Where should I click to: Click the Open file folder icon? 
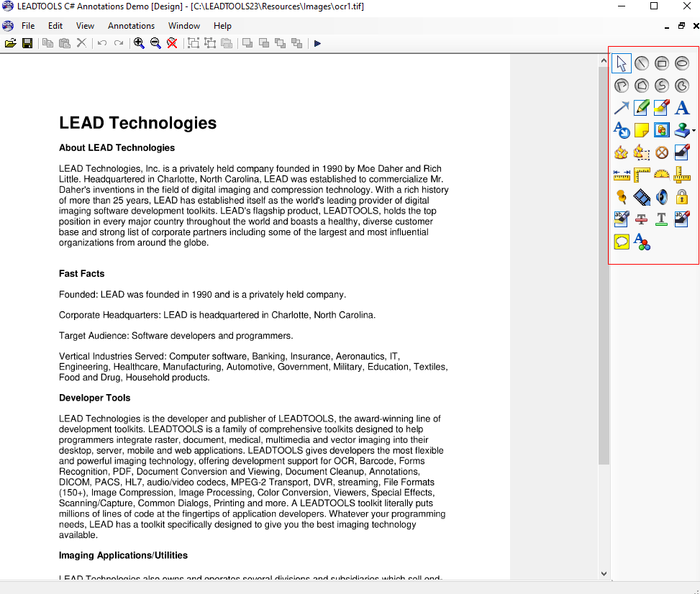coord(11,43)
